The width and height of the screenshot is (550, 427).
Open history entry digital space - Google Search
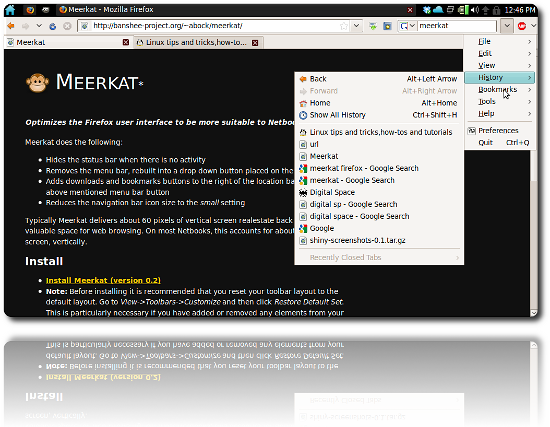pyautogui.click(x=379, y=216)
